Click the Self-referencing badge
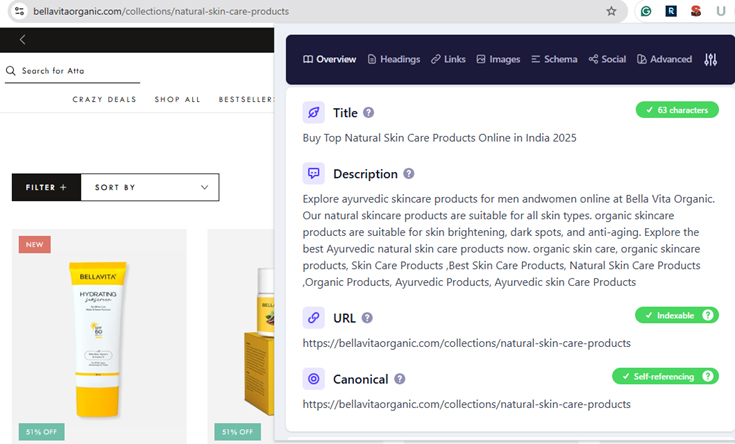735x444 pixels. pos(665,376)
